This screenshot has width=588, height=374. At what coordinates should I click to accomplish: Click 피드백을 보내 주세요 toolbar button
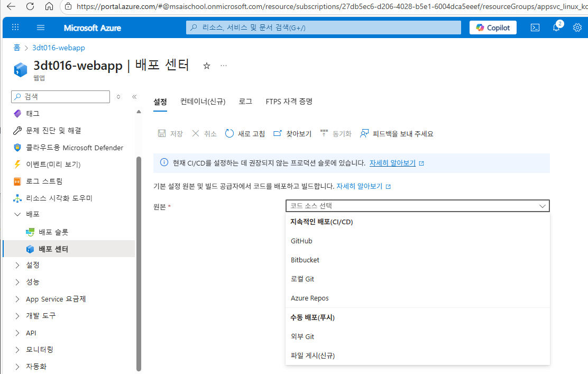pos(397,133)
